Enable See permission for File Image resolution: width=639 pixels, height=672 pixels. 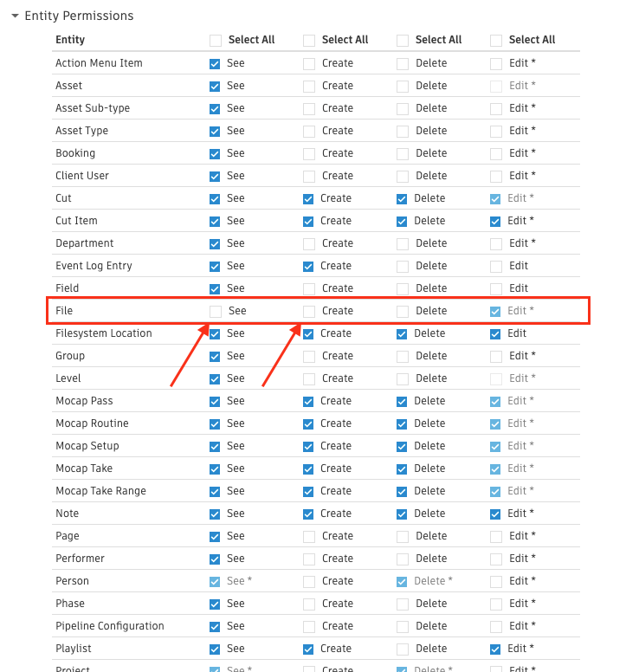click(x=216, y=311)
